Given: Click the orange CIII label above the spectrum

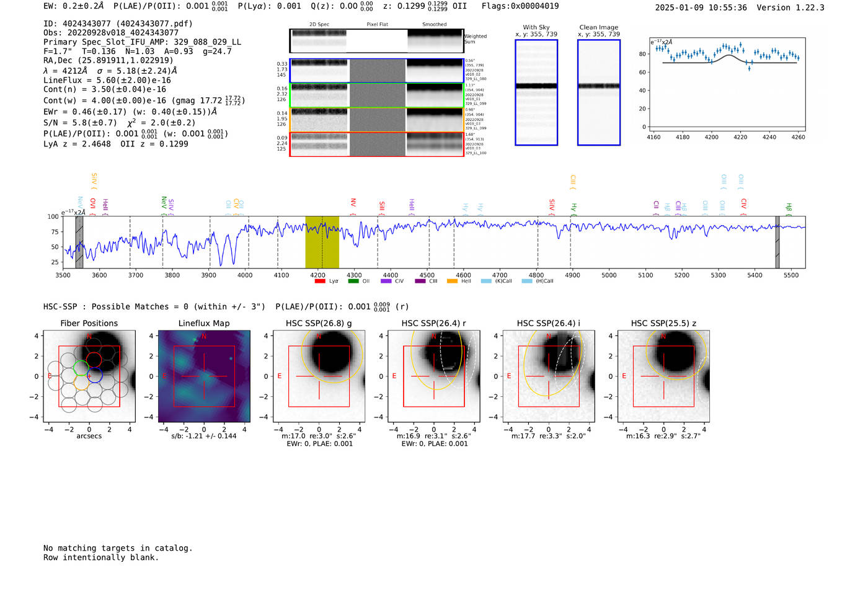Looking at the screenshot, I should coord(573,180).
